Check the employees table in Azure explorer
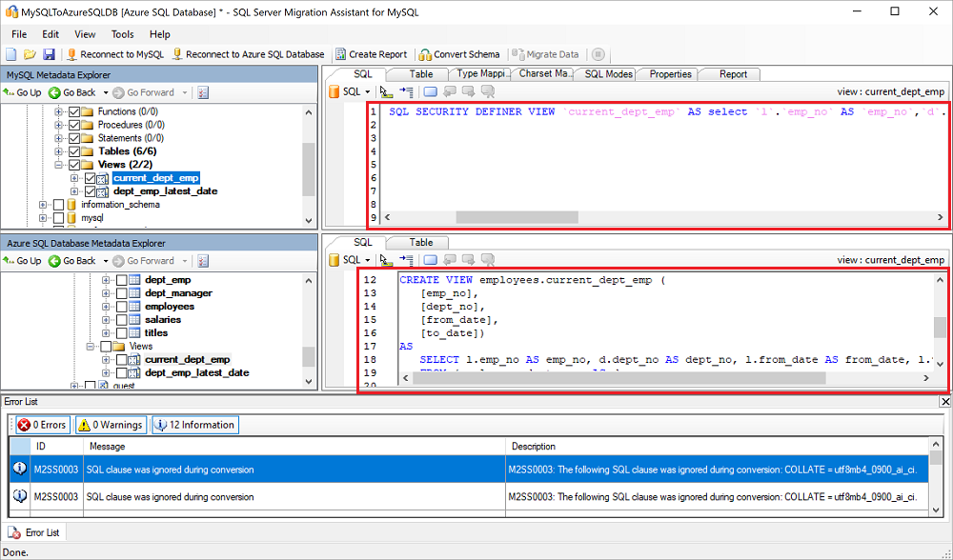 [122, 306]
